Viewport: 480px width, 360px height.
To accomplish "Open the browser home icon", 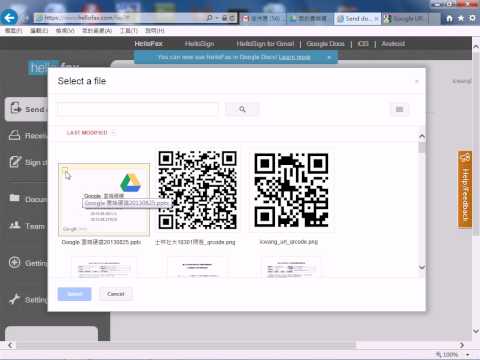I will coord(449,18).
